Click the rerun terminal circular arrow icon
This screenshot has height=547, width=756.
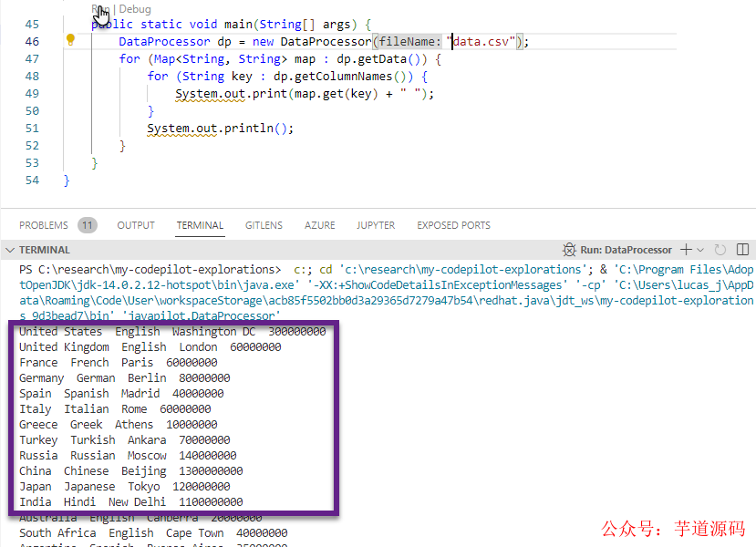click(720, 250)
